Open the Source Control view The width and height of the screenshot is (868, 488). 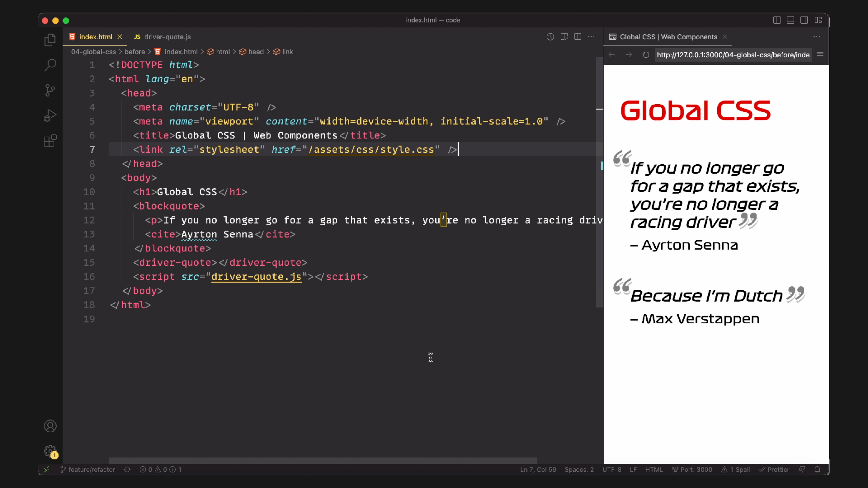pyautogui.click(x=50, y=90)
